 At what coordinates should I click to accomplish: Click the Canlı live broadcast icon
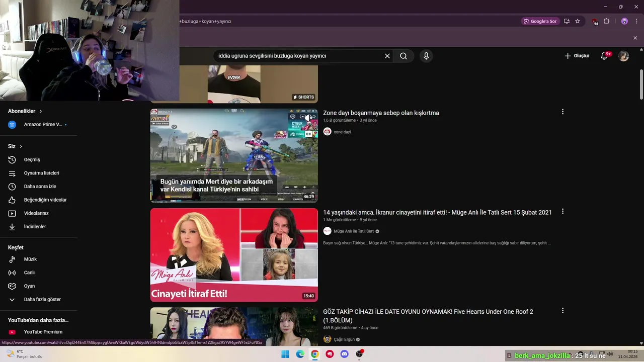coord(12,273)
